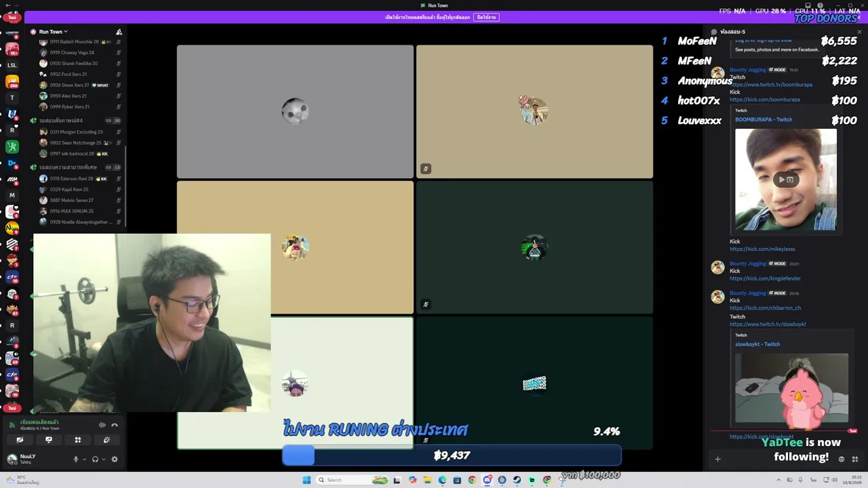
Task: Open the M server in the sidebar
Action: tap(12, 195)
